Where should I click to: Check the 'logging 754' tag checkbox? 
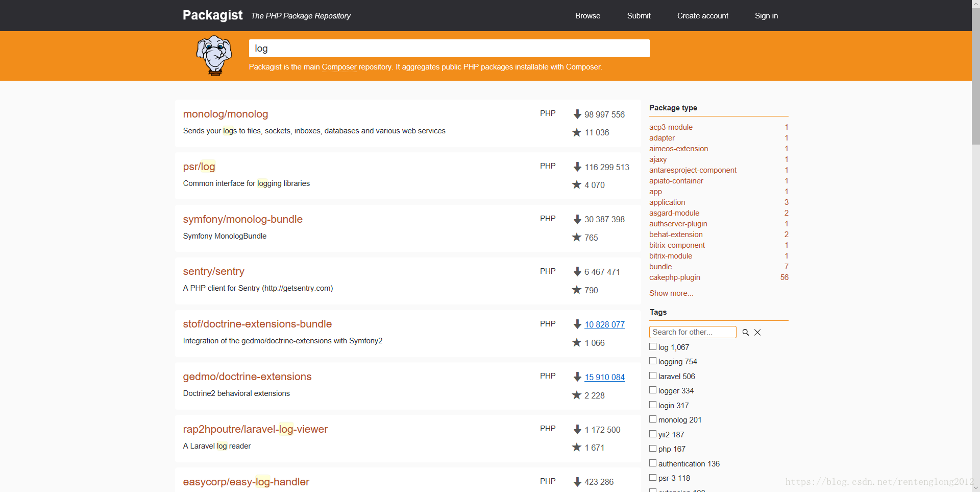click(653, 361)
